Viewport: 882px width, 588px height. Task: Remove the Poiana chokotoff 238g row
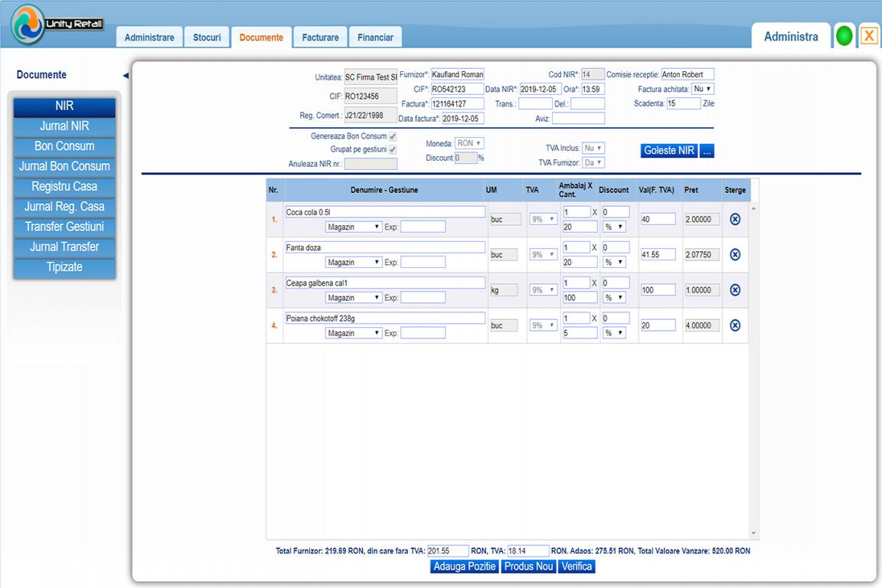(735, 325)
